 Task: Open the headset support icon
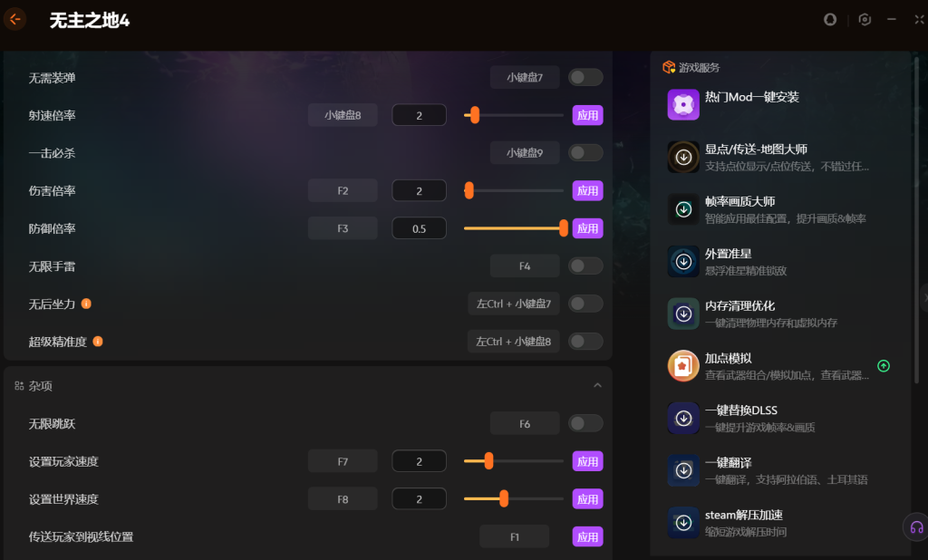click(916, 526)
